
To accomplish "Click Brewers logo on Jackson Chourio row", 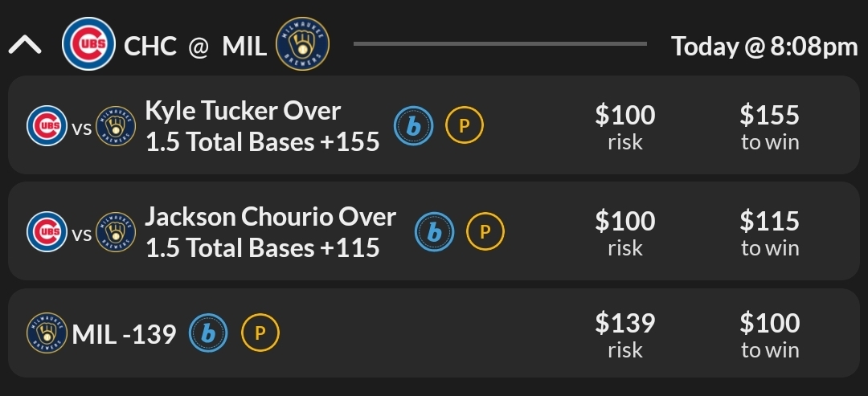I will coord(116,233).
